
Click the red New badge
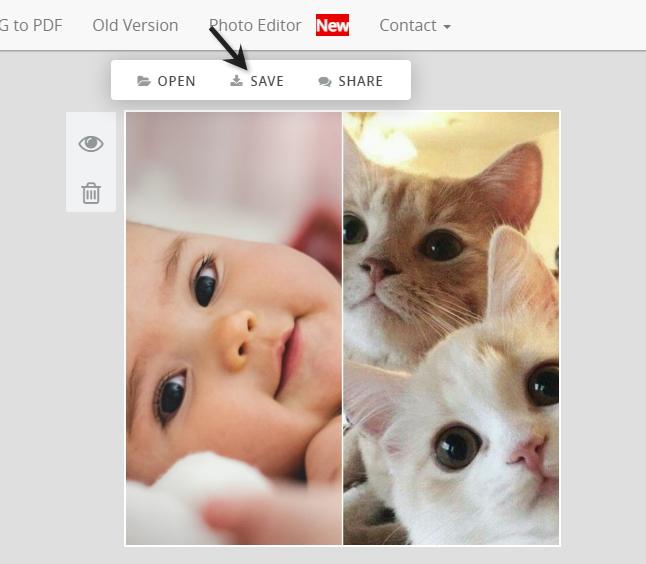(x=332, y=26)
